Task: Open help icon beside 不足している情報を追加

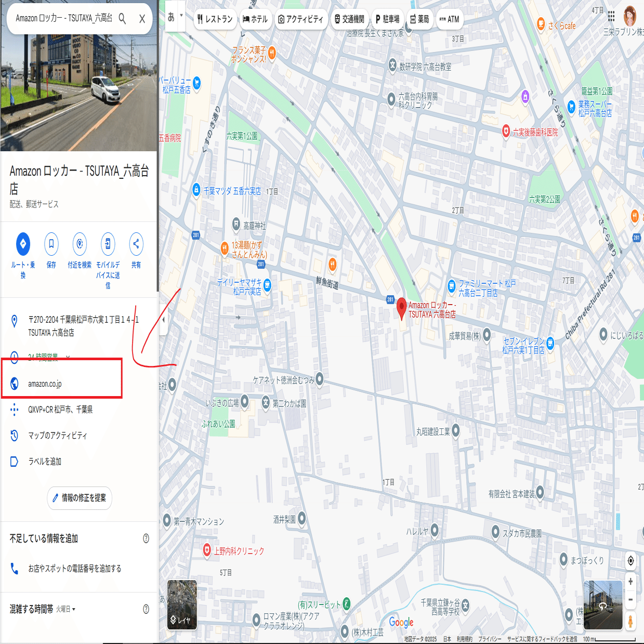Action: tap(146, 538)
